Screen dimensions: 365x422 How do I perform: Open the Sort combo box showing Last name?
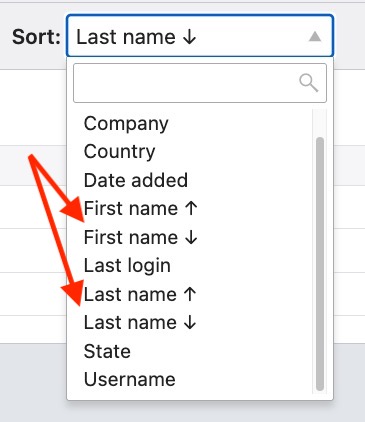[x=200, y=36]
